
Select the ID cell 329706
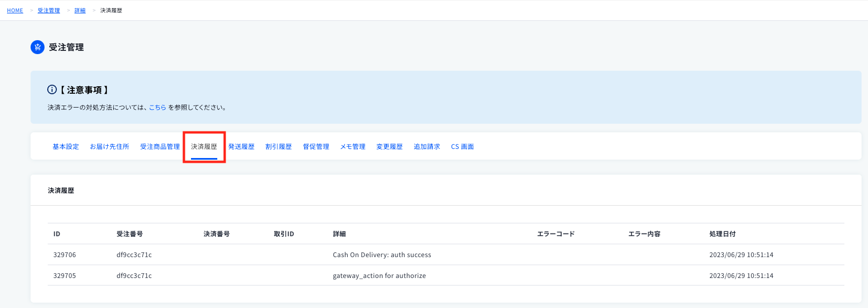pos(65,255)
